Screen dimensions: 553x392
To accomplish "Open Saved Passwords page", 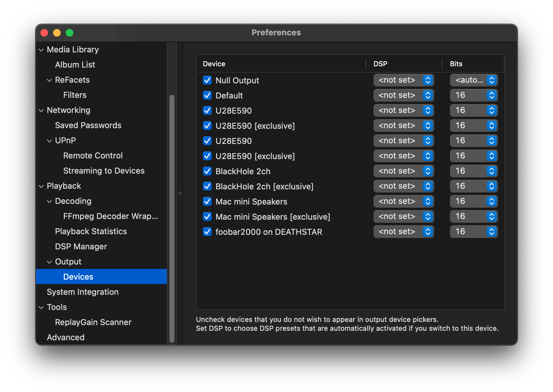I will click(x=88, y=125).
